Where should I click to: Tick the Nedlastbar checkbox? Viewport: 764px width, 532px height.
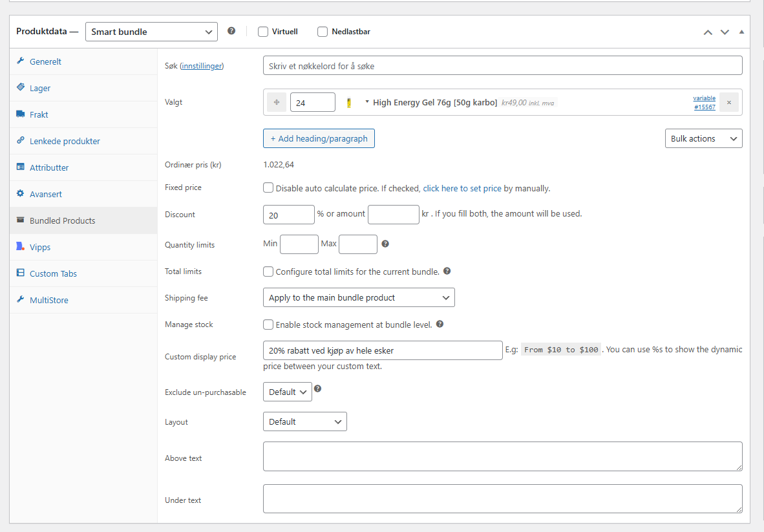[x=323, y=32]
